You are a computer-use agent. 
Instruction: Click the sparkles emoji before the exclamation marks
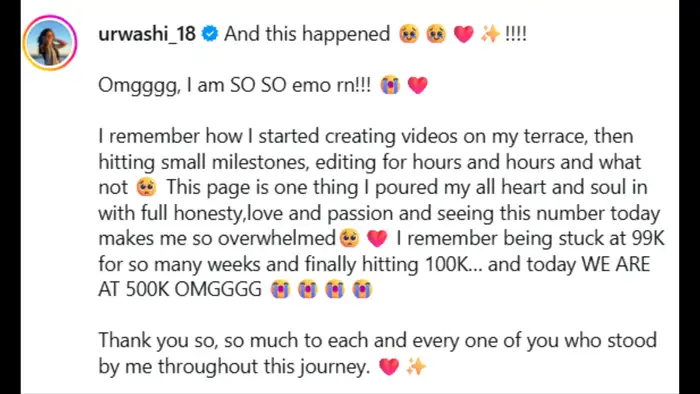click(490, 34)
